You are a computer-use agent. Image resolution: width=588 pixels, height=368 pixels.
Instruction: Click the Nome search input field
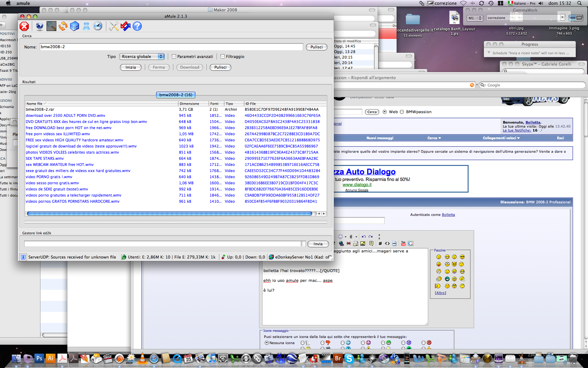171,47
